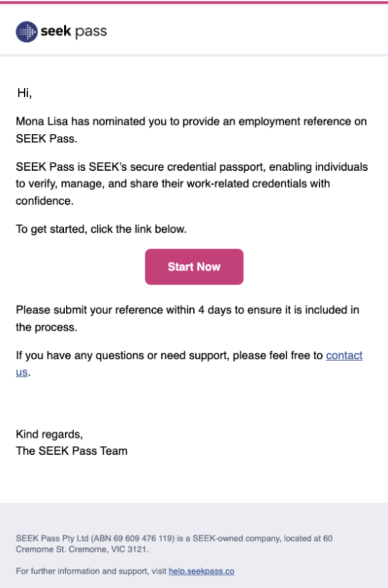Click the Start Now button
This screenshot has width=388, height=588.
(194, 267)
